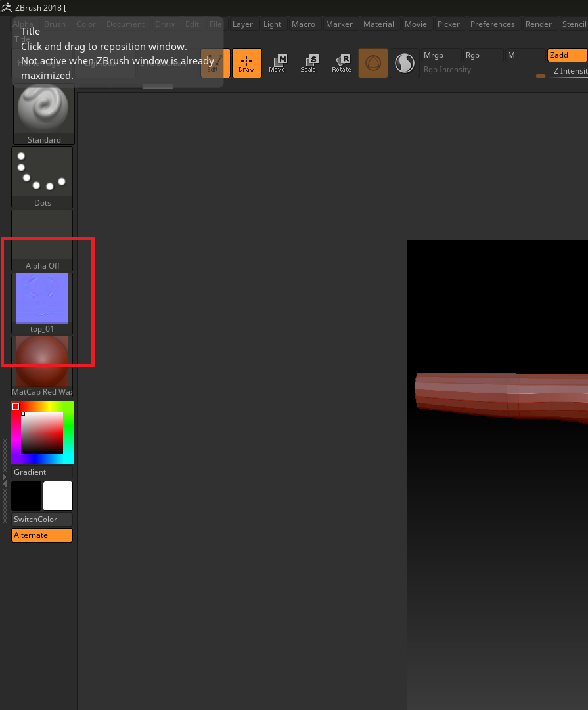Click the left tray divider arrows
588x710 pixels.
5,480
